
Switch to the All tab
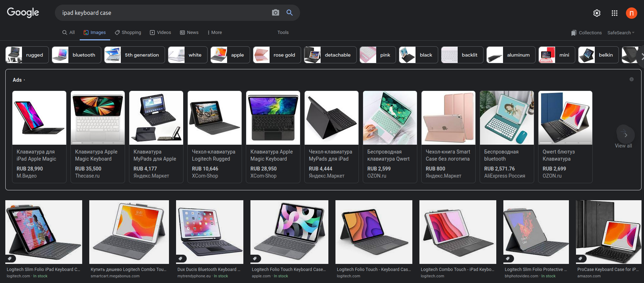[68, 32]
